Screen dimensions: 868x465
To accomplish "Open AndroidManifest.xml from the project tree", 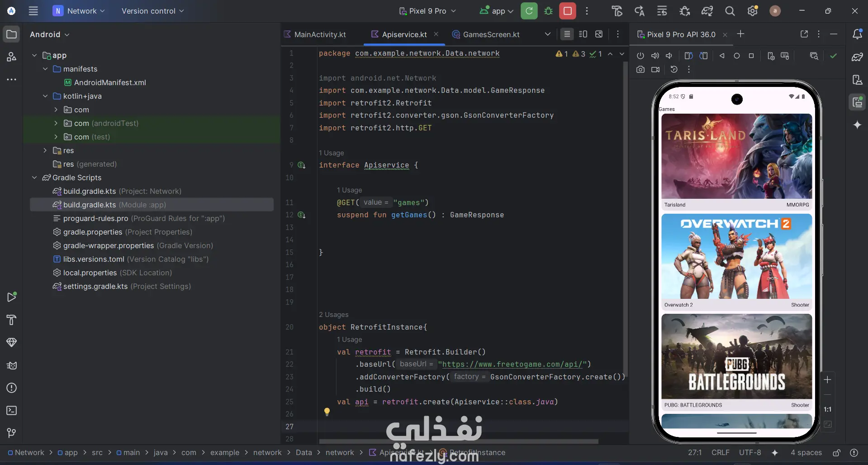I will click(x=110, y=82).
